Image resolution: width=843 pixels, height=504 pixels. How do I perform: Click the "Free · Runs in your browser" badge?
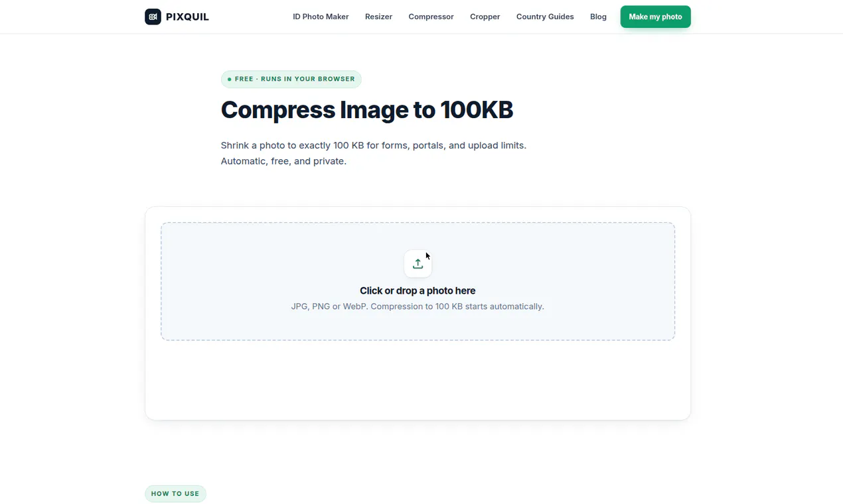(x=291, y=79)
